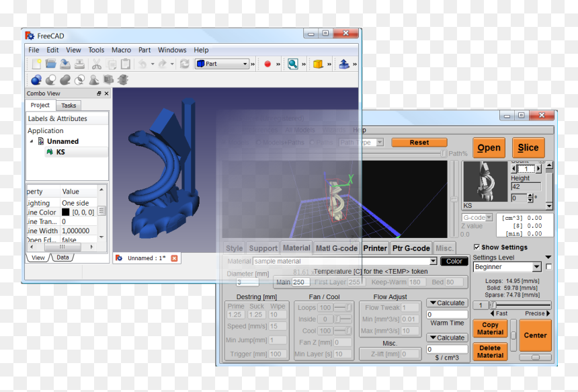
Task: Click the Redo arrow icon
Action: click(162, 64)
